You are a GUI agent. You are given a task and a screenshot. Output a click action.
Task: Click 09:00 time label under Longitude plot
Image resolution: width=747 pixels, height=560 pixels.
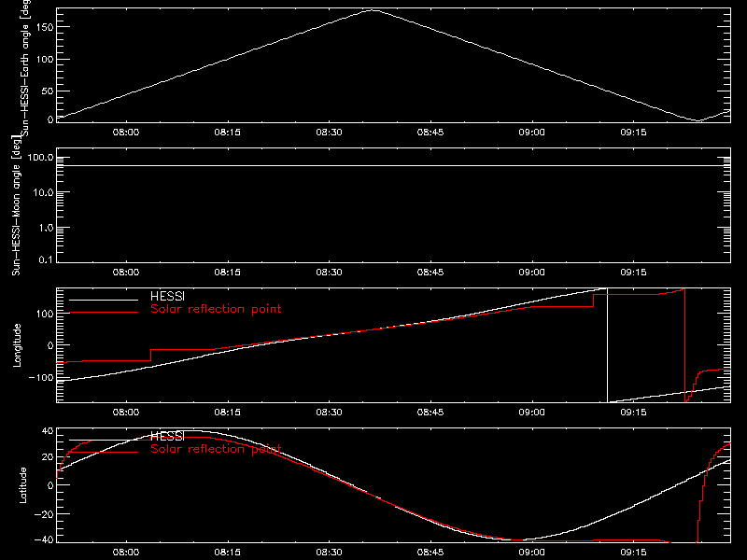coord(531,412)
